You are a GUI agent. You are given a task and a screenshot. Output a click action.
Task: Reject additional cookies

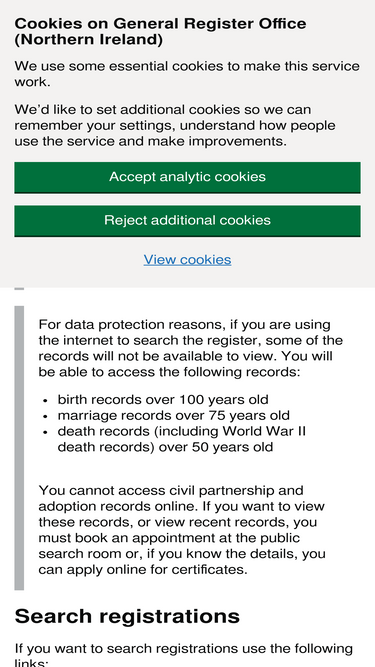coord(188,221)
